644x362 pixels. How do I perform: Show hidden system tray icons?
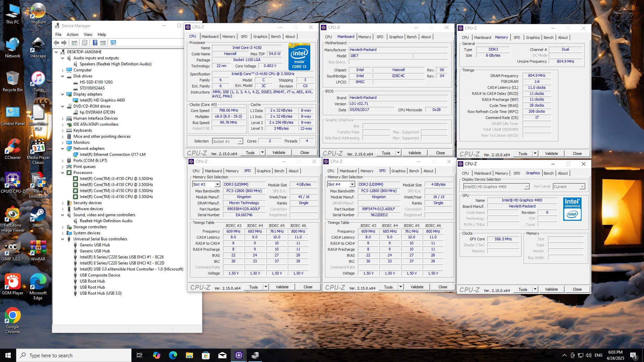click(x=564, y=355)
